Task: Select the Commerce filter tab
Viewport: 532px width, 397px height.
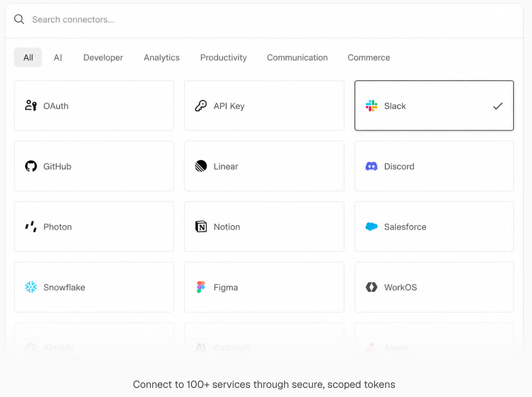Action: coord(369,57)
